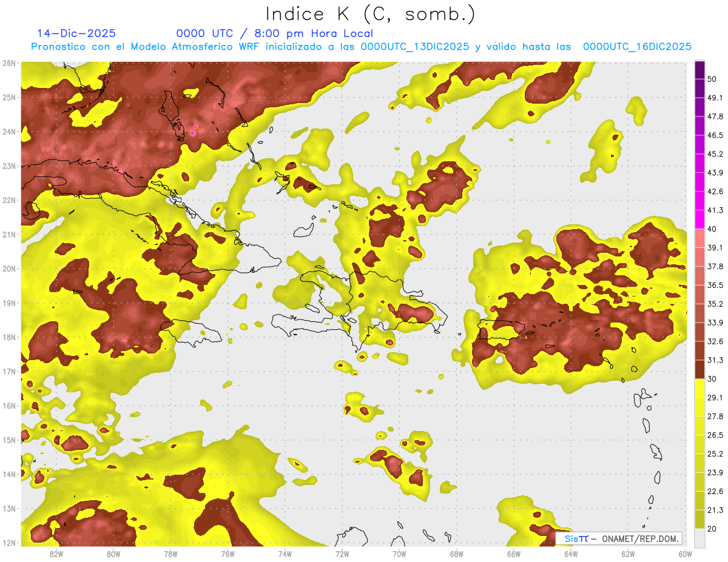Click the '43.9' colorbar value

pyautogui.click(x=715, y=173)
